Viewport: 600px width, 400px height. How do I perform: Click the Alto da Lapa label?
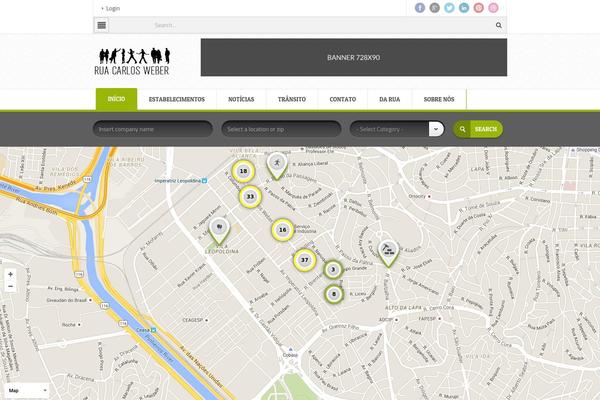[403, 308]
